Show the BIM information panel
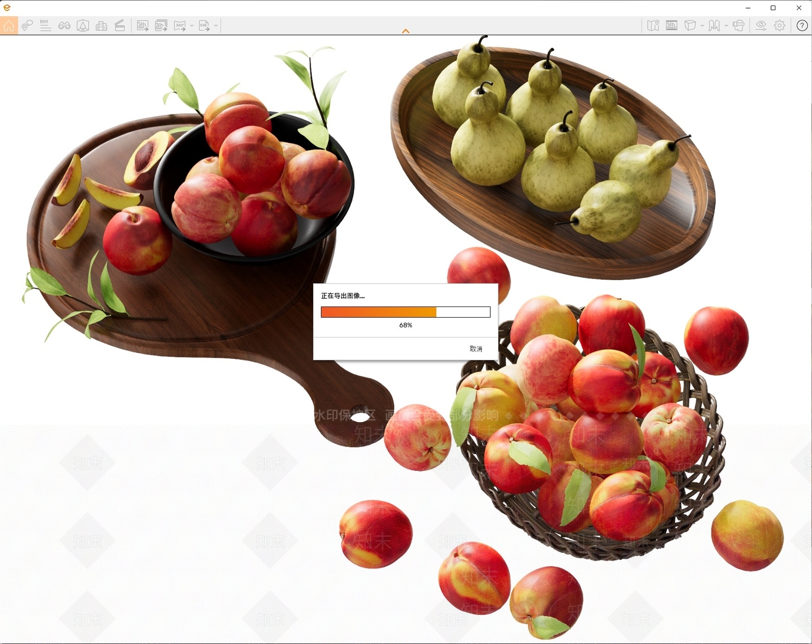This screenshot has height=644, width=812. coord(45,25)
